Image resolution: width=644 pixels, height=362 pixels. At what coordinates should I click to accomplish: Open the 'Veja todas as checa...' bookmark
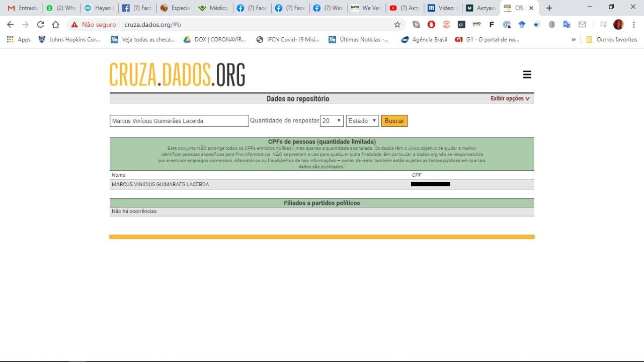pos(143,39)
